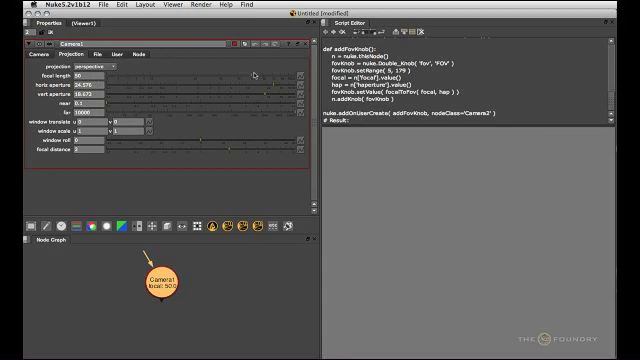Float the Camera1 properties panel
This screenshot has height=360, width=640.
tap(297, 44)
